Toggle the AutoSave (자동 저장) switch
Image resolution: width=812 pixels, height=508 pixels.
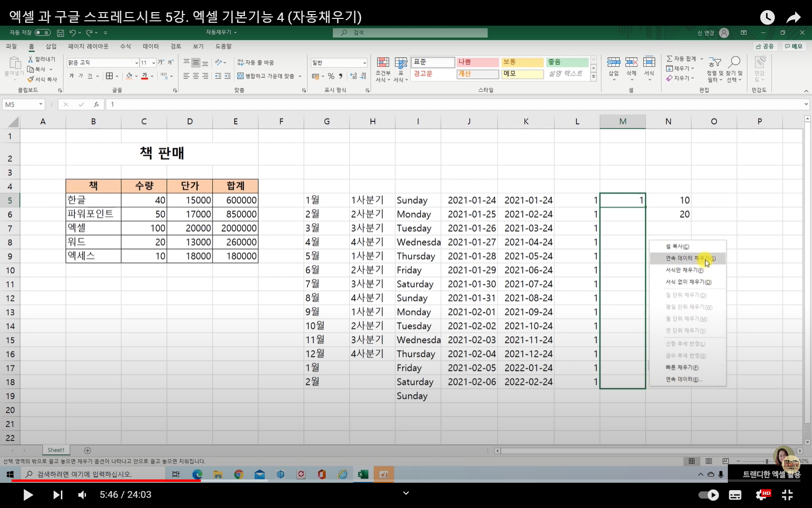coord(43,32)
